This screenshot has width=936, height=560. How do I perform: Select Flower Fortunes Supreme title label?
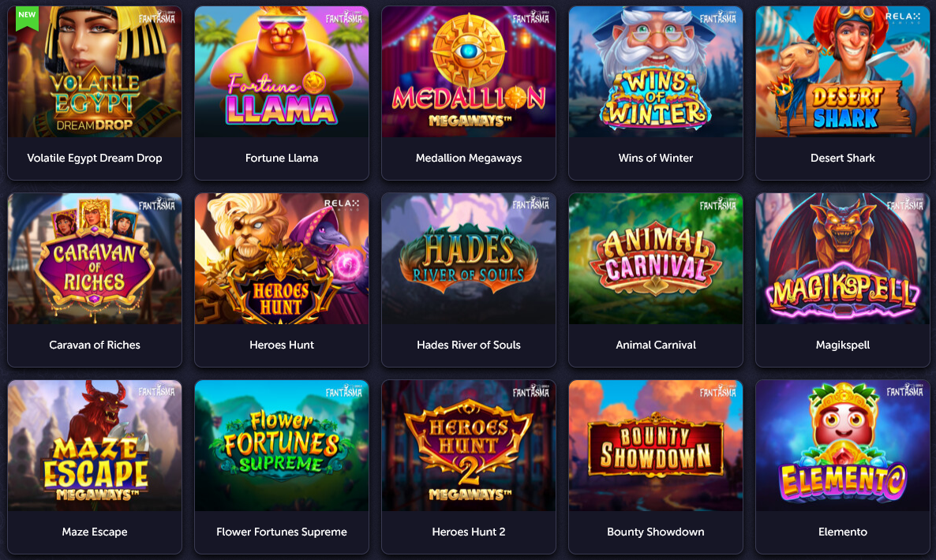pos(282,532)
